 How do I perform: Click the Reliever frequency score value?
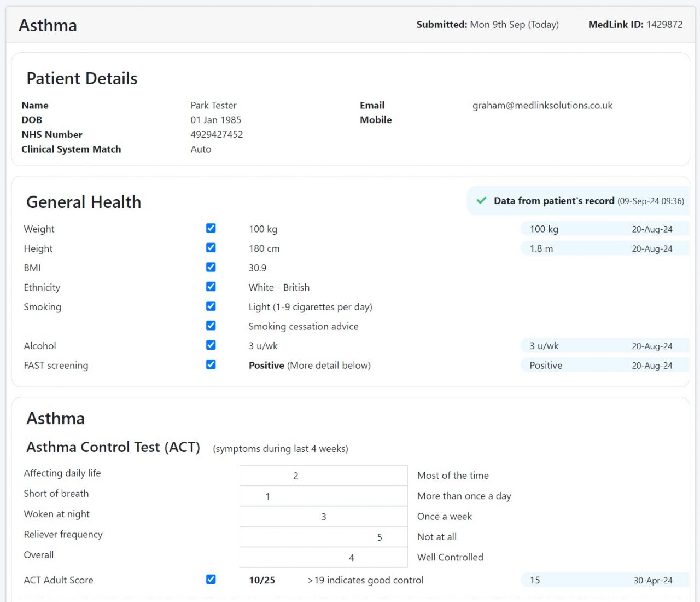(x=323, y=537)
